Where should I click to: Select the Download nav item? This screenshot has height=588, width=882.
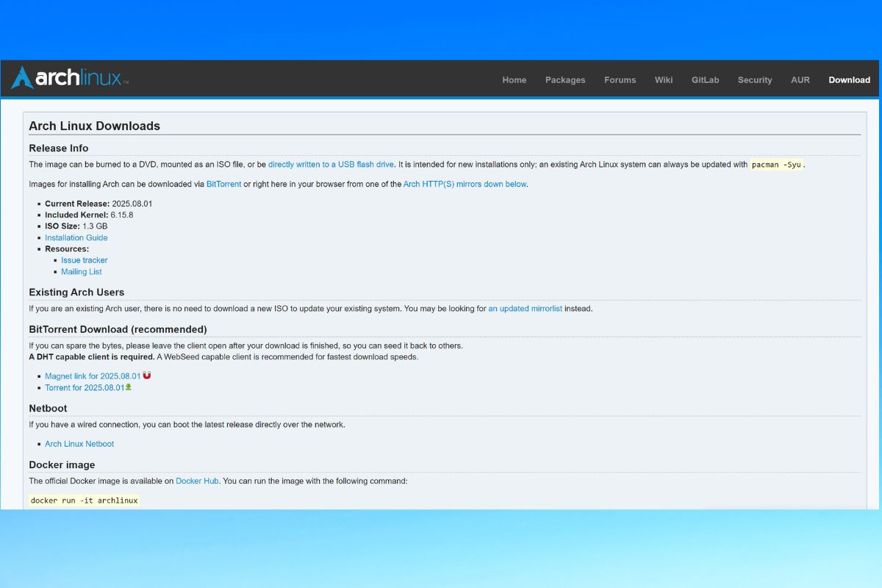850,80
